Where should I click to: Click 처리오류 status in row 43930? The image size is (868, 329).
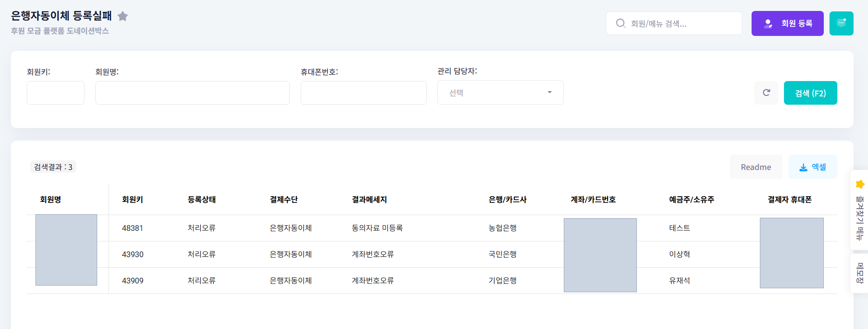pos(202,255)
